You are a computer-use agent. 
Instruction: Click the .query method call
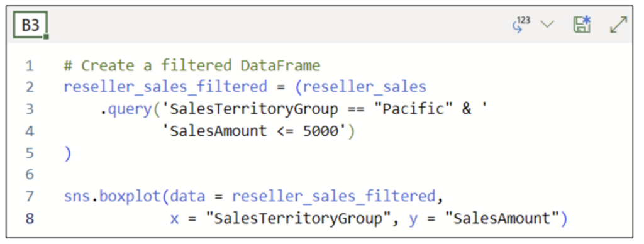coord(126,109)
